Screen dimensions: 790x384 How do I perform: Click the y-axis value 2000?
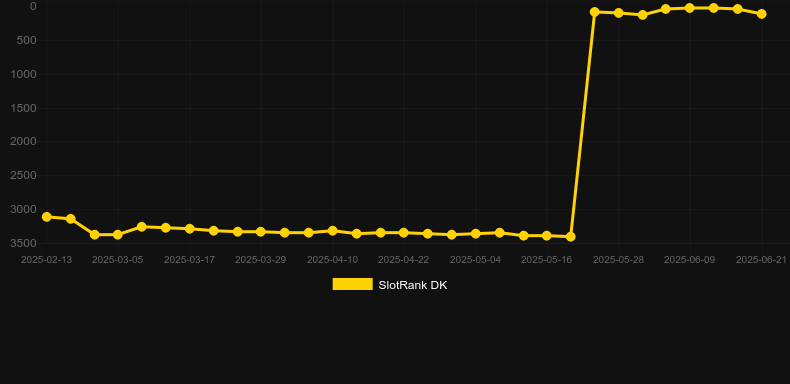point(24,142)
